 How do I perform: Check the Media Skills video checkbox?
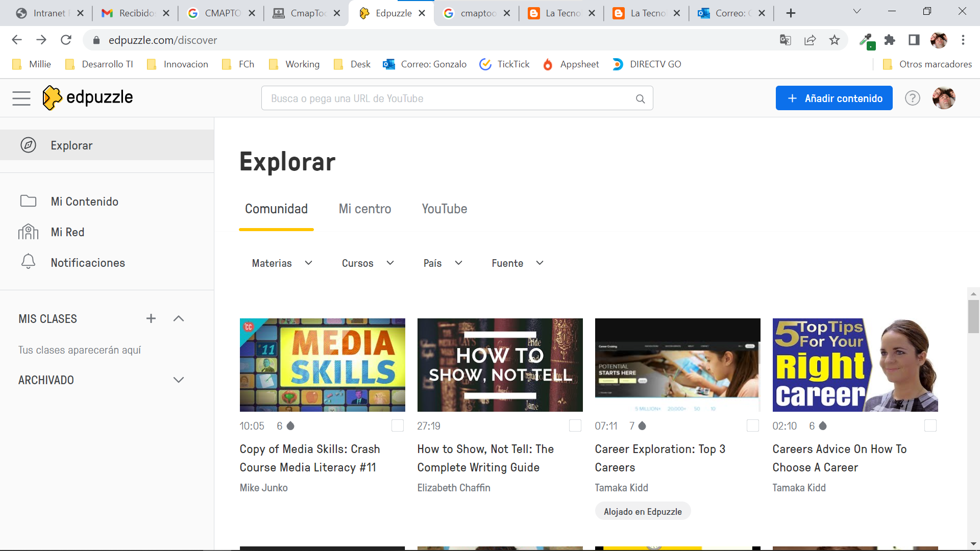(x=397, y=425)
